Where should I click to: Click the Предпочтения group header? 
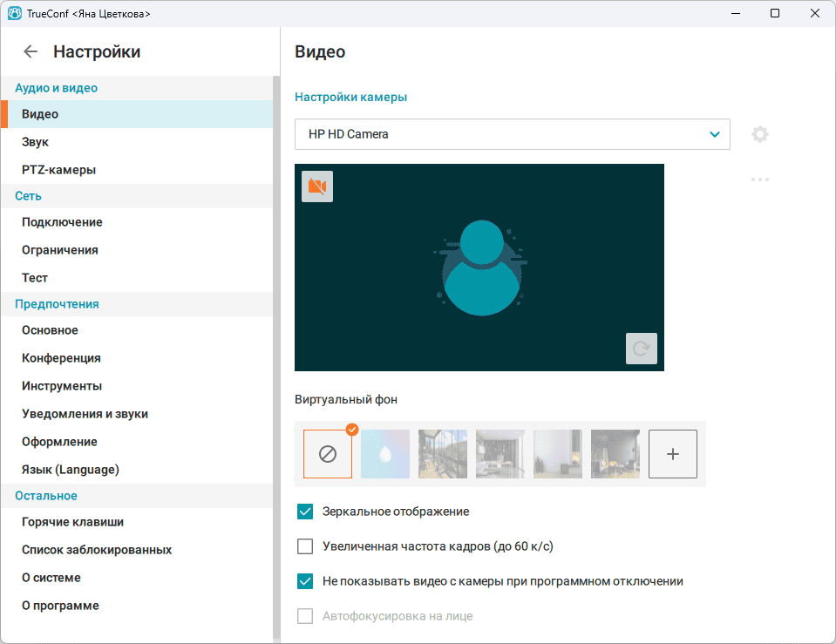tap(137, 304)
